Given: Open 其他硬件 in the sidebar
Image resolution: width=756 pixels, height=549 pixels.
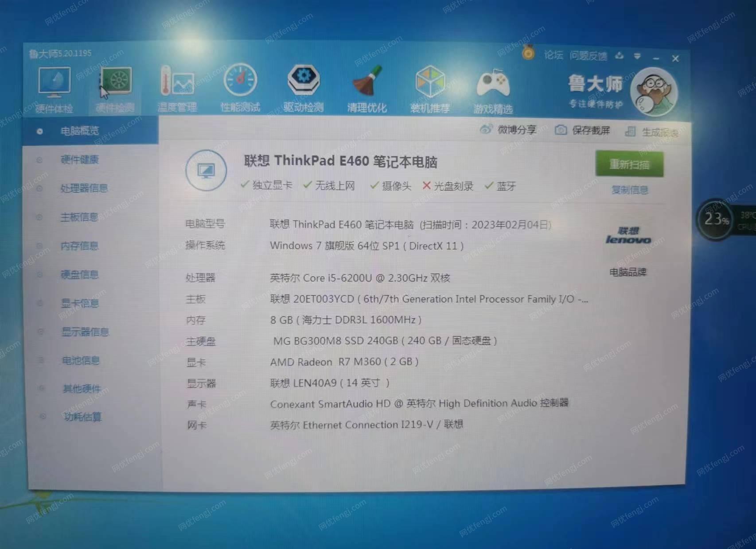Looking at the screenshot, I should tap(82, 389).
